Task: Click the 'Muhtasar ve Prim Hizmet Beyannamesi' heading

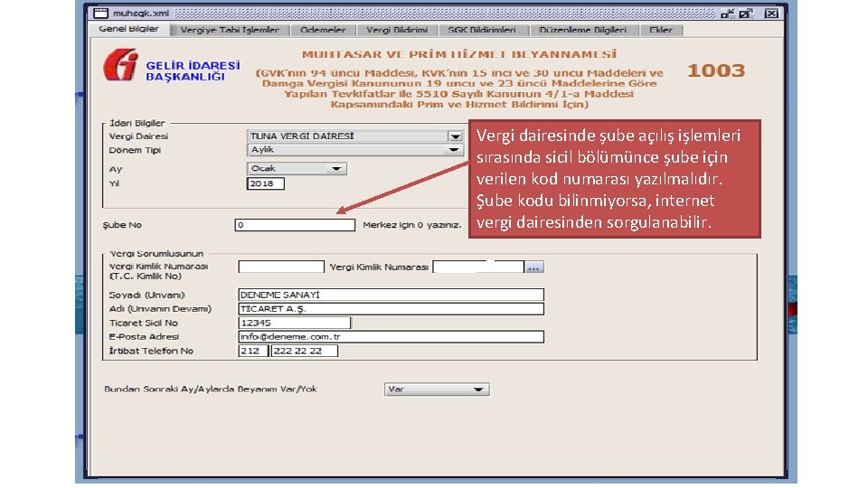Action: tap(459, 54)
